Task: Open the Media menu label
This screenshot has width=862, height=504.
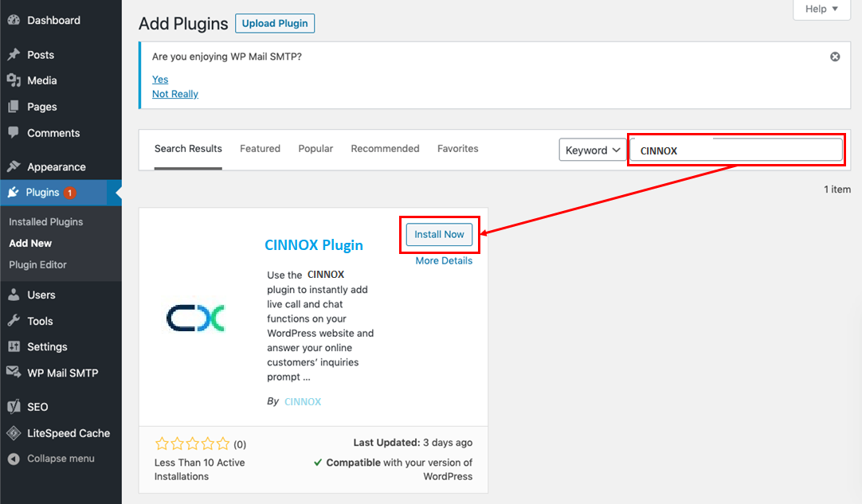Action: [42, 80]
